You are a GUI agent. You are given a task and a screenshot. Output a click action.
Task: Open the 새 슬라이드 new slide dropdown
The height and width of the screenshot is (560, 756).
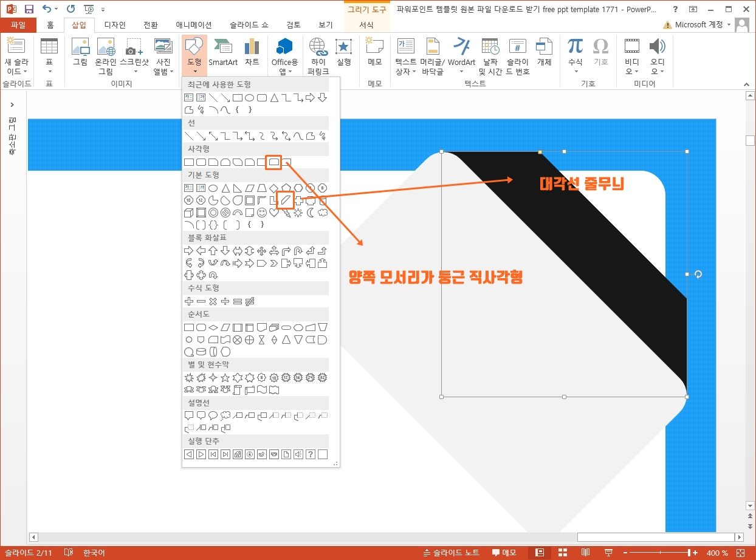click(16, 67)
